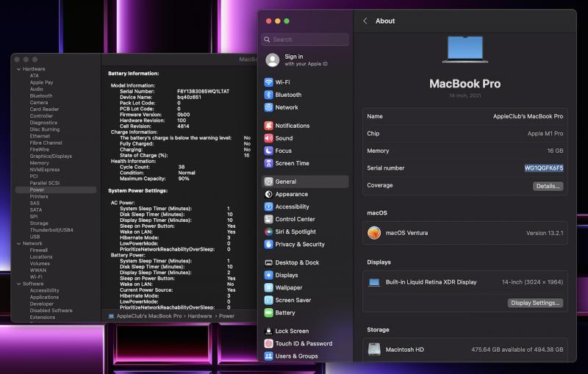Viewport: 588px width, 374px height.
Task: Click the Built-in Liquid Retina XDR Display row
Action: click(x=465, y=282)
